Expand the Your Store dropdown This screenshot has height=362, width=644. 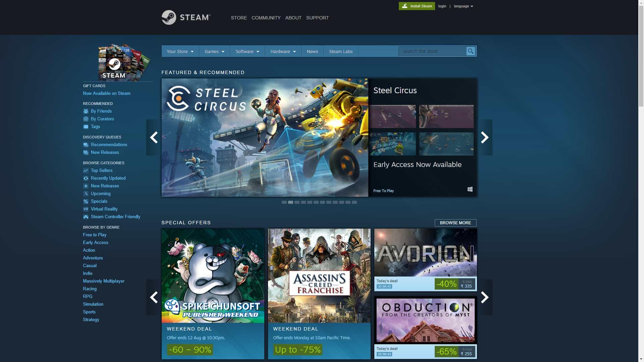(180, 52)
